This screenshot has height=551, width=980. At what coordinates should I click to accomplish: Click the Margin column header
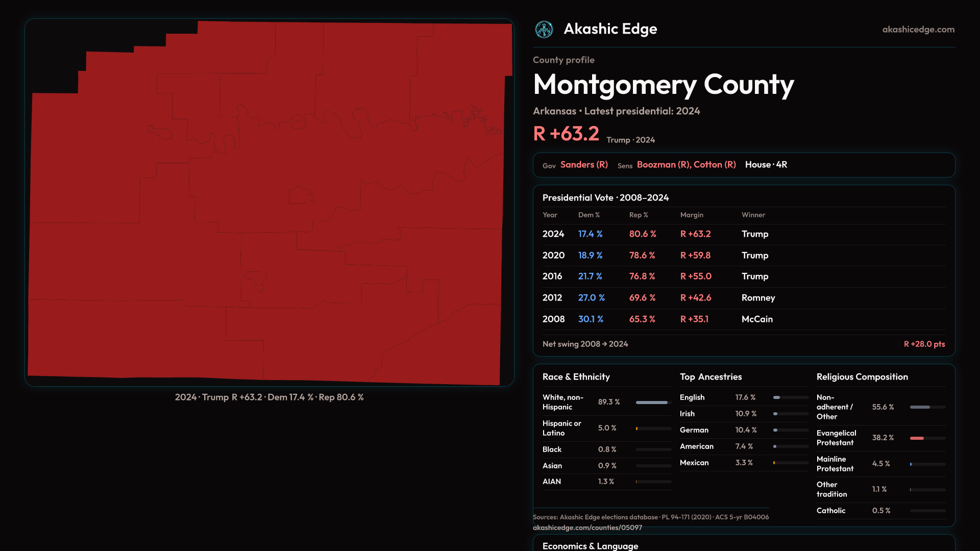692,215
